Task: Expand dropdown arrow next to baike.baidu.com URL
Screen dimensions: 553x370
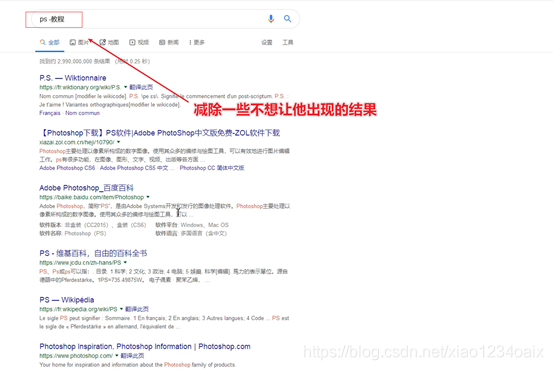Action: tap(148, 197)
